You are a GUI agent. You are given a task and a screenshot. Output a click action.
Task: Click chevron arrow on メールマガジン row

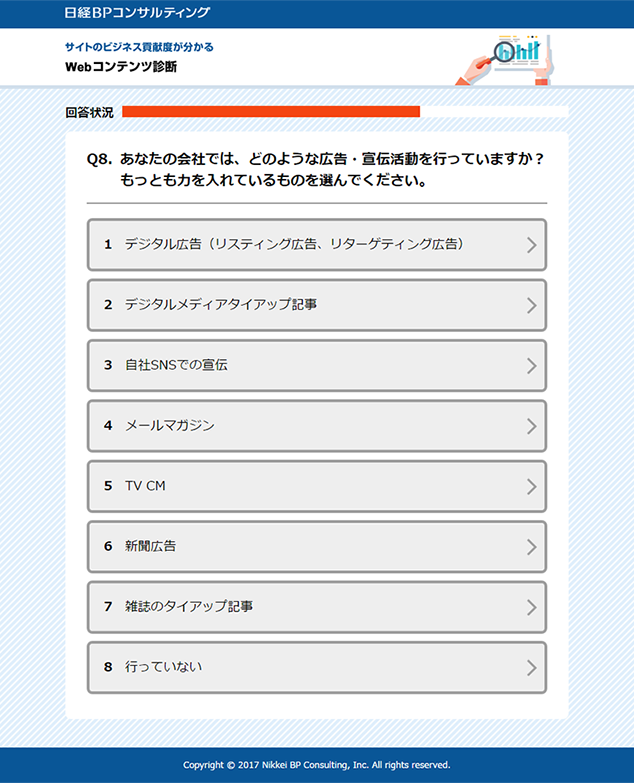pyautogui.click(x=531, y=426)
